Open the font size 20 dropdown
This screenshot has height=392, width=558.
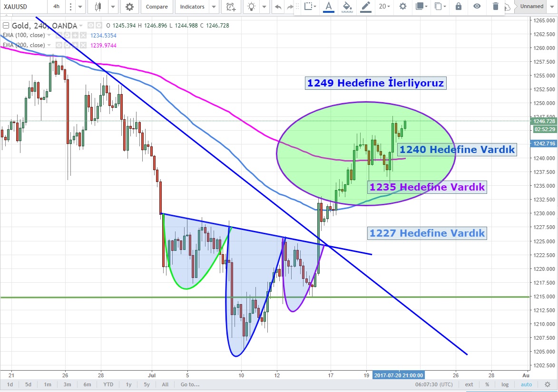(384, 6)
